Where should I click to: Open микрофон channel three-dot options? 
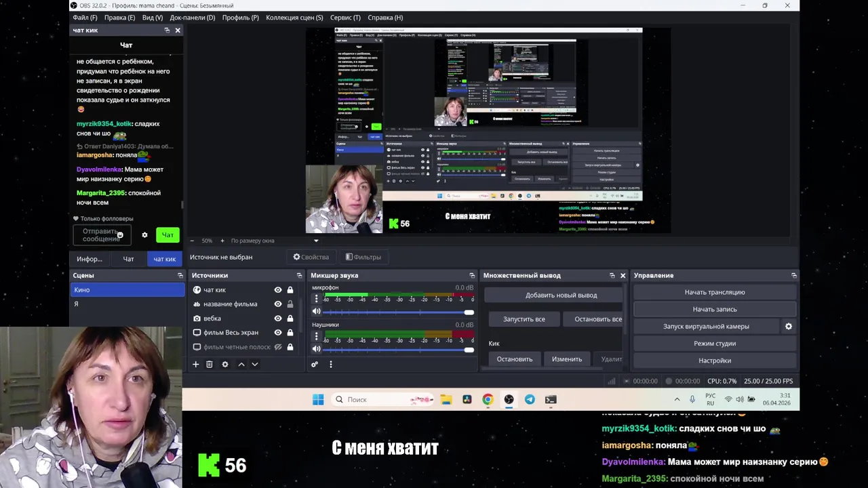tap(317, 298)
